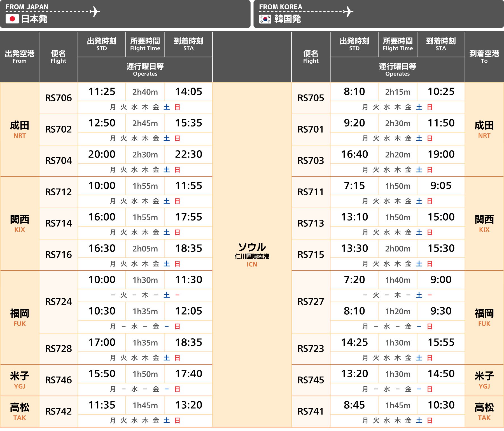
Task: Click the 成田 NRT departure airport cell
Action: (20, 129)
